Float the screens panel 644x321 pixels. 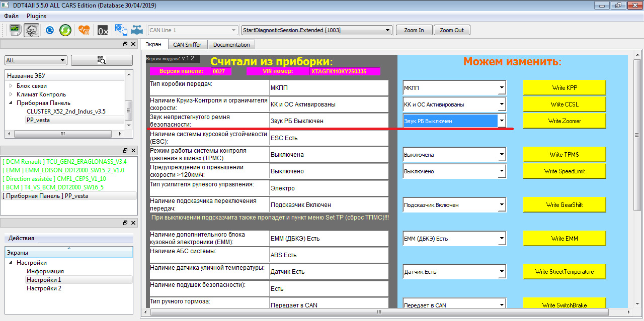pyautogui.click(x=126, y=223)
